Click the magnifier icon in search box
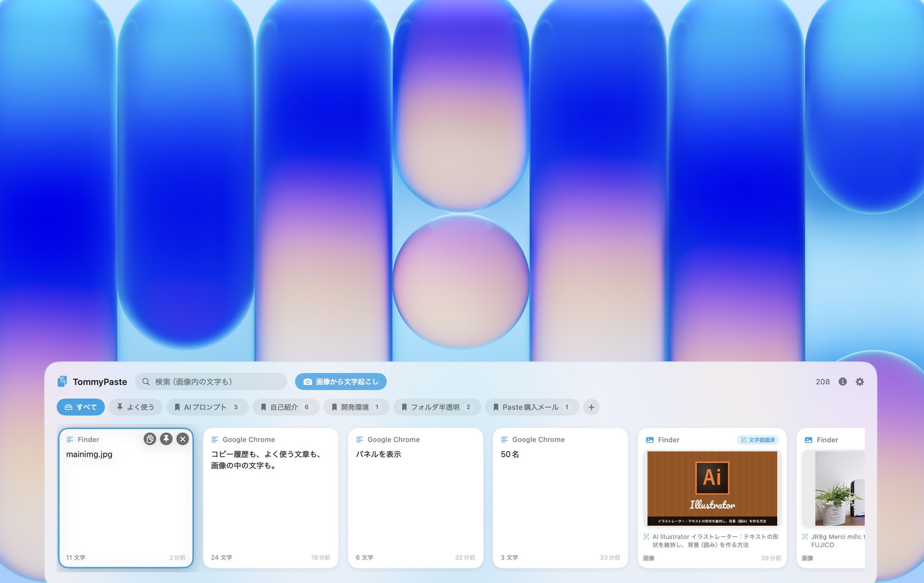Screen dimensions: 924x583 pyautogui.click(x=146, y=382)
